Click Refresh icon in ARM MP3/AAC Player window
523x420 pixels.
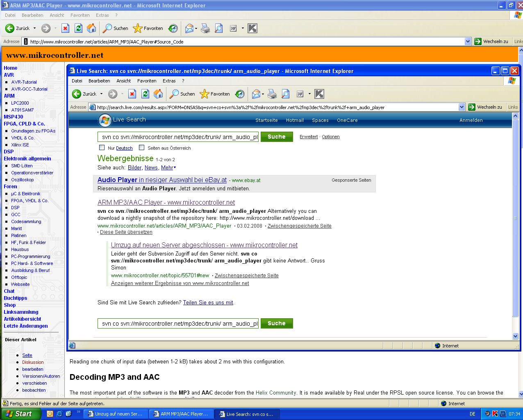(78, 28)
